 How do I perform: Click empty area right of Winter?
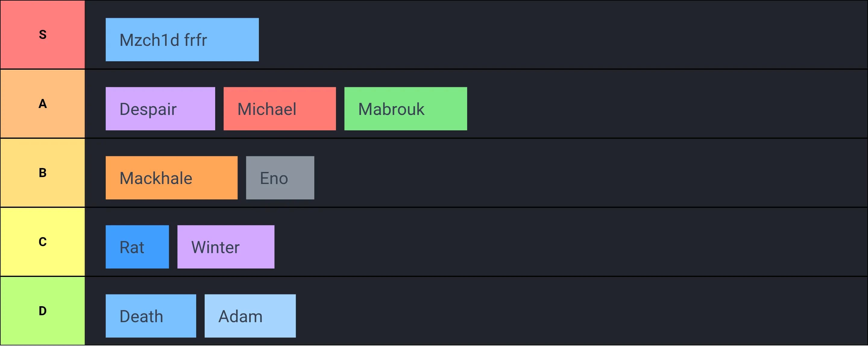[x=539, y=242]
